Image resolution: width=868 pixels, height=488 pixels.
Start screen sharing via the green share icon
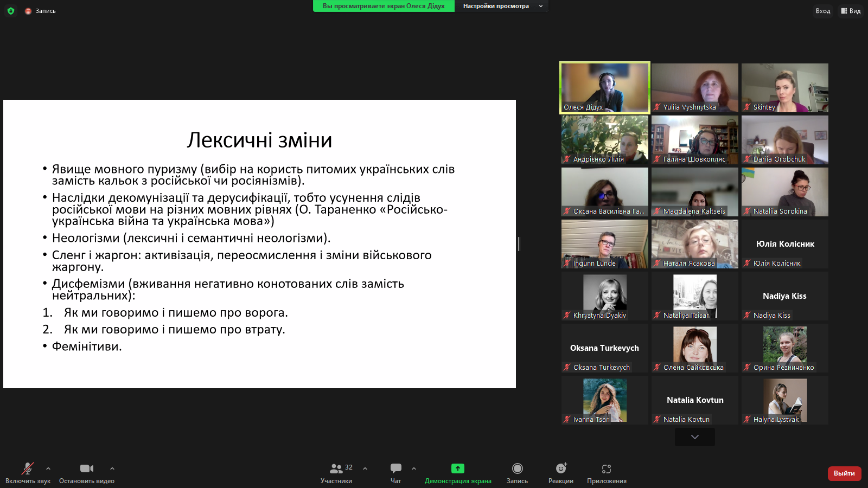click(x=458, y=468)
